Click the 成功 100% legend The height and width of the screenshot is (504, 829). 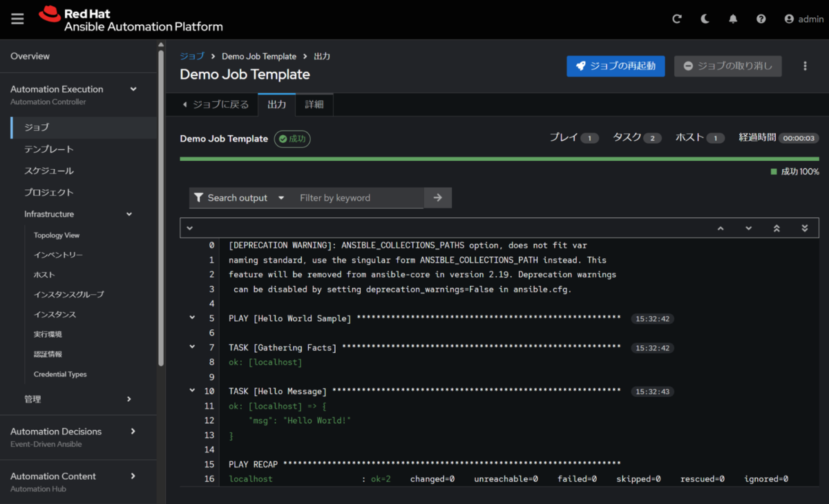795,171
